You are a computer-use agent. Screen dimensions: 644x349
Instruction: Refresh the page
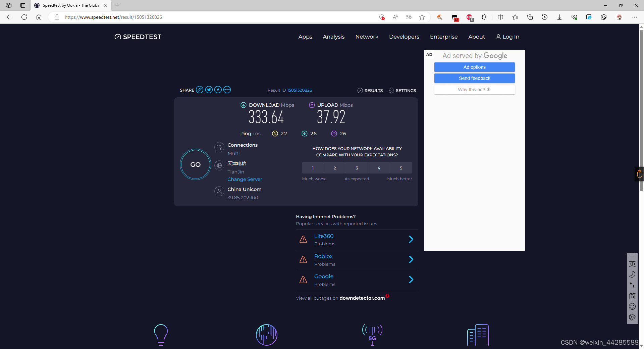click(x=24, y=17)
